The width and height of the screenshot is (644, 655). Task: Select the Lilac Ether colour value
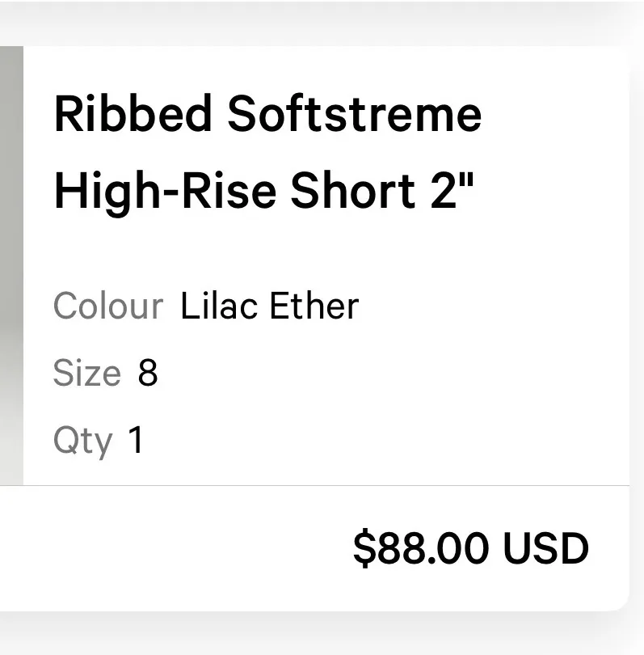pyautogui.click(x=270, y=306)
